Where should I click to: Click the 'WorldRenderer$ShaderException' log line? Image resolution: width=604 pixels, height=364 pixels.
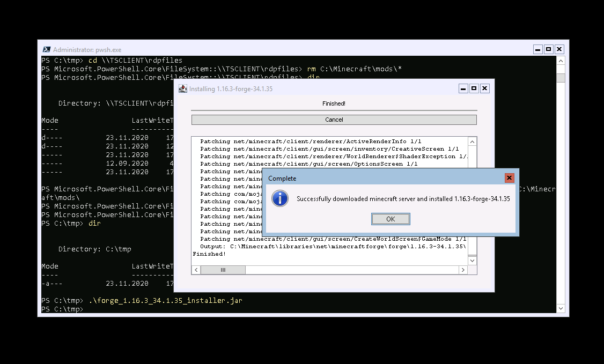(334, 156)
